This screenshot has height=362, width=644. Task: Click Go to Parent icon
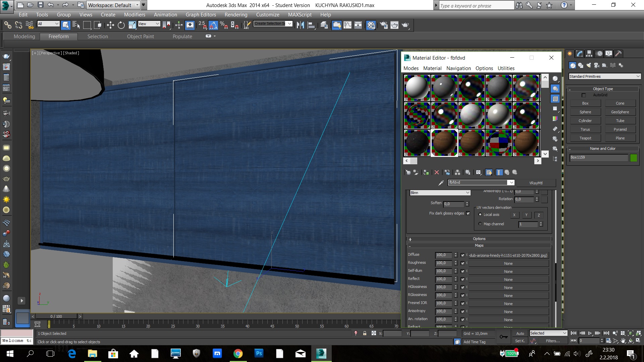coord(507,172)
